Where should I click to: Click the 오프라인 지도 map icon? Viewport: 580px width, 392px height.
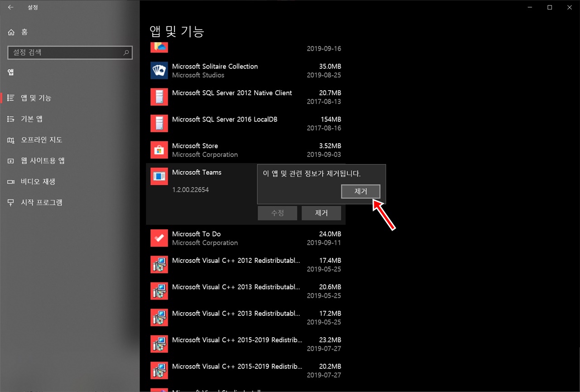11,140
